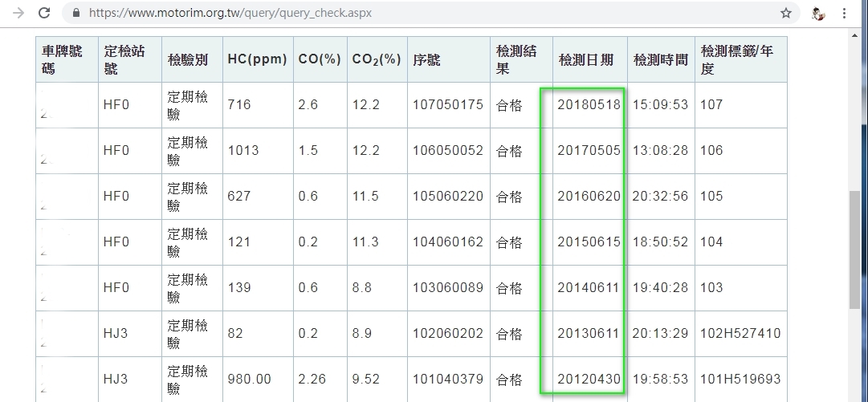Click HC value 121
This screenshot has height=402, width=868.
pyautogui.click(x=238, y=242)
